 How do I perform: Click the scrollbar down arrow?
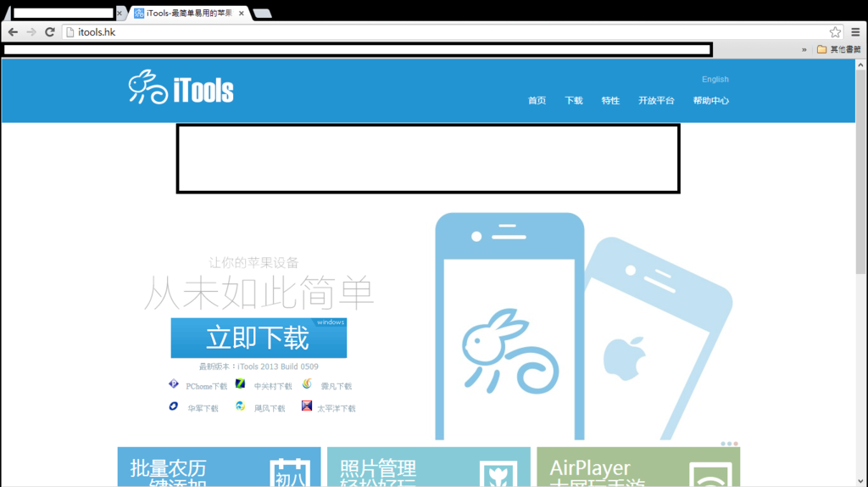click(x=860, y=481)
